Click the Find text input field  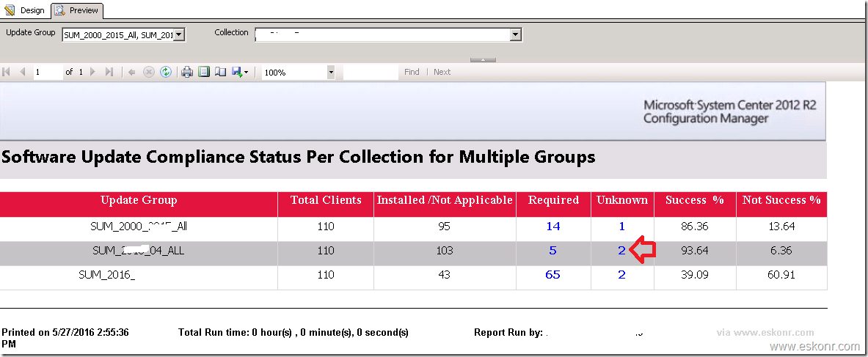[371, 72]
